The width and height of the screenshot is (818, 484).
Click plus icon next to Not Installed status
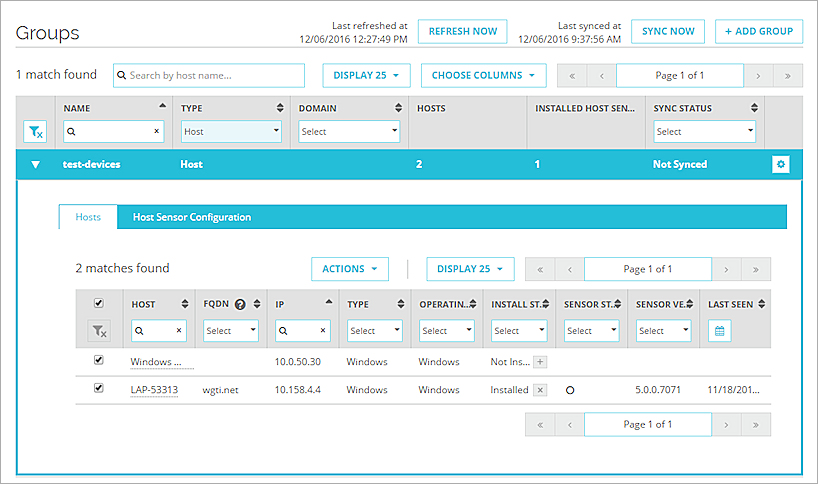pos(540,362)
